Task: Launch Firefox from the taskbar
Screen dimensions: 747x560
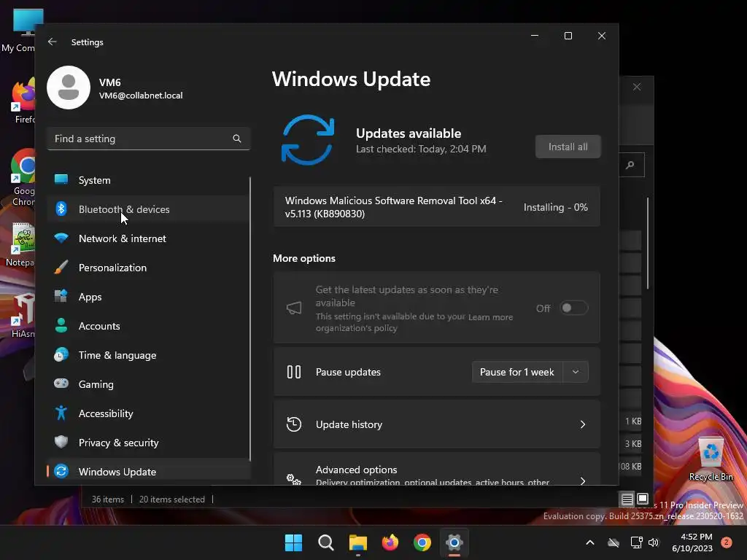Action: 390,542
